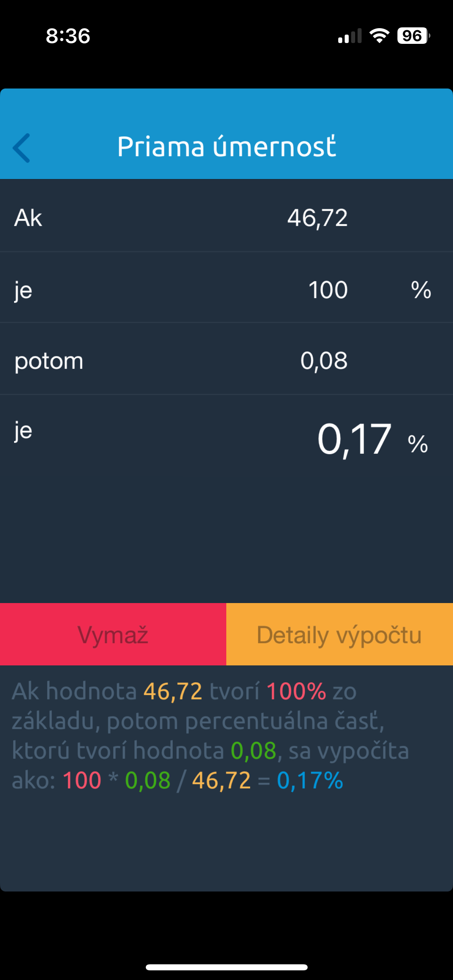Select the 100 percent input field

tap(328, 290)
